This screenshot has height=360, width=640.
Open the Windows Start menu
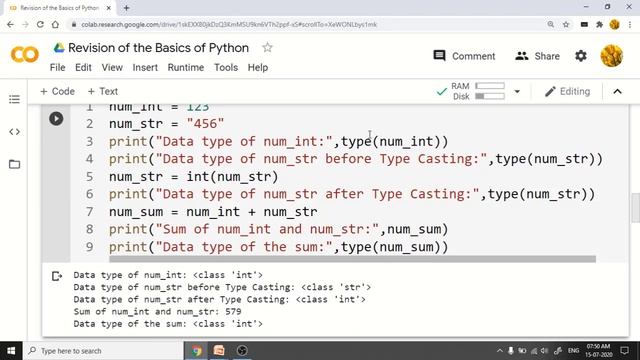tap(11, 351)
